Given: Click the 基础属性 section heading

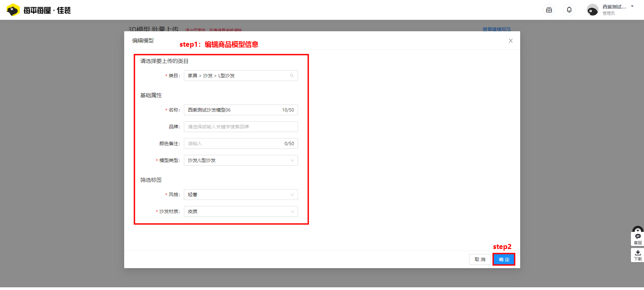Looking at the screenshot, I should [x=151, y=95].
